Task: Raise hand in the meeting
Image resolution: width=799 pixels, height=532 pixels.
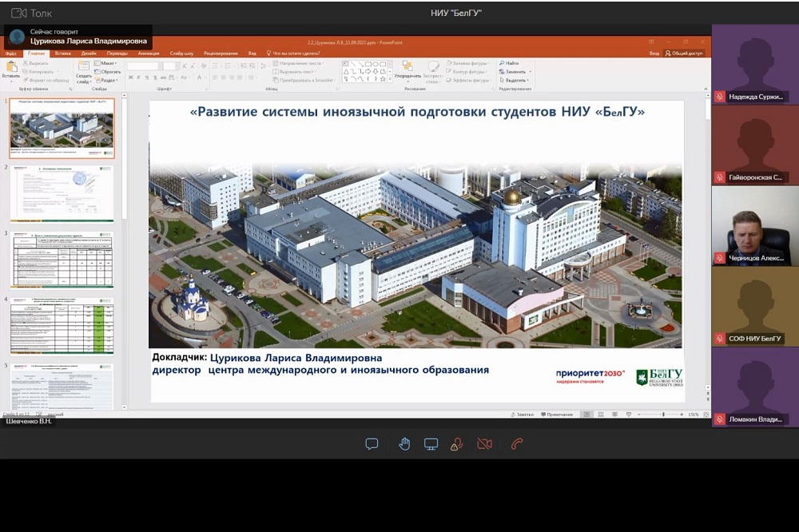Action: click(x=404, y=444)
